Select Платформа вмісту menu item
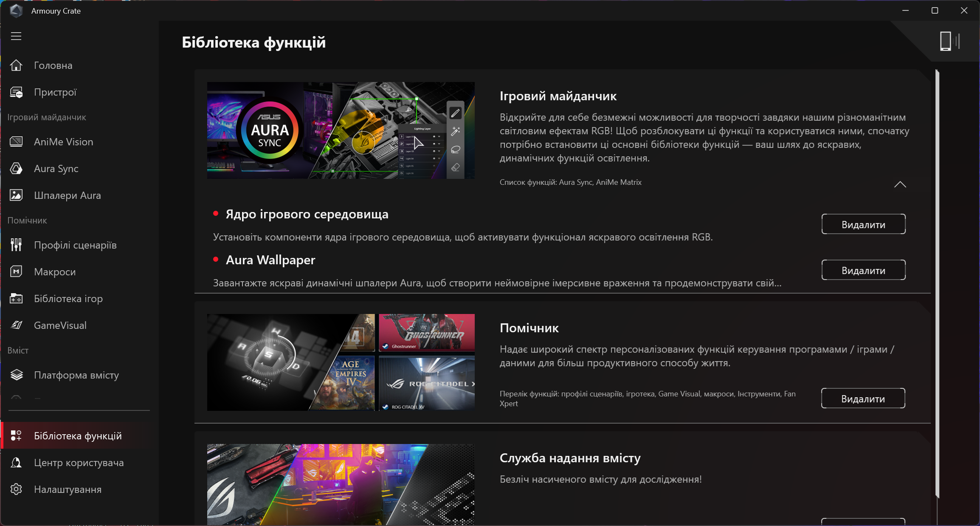Image resolution: width=980 pixels, height=526 pixels. tap(76, 375)
